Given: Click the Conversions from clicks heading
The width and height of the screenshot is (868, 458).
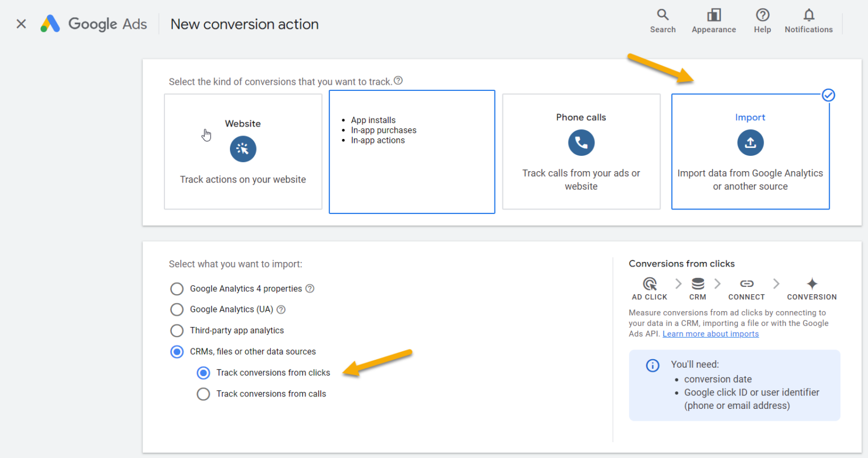Looking at the screenshot, I should [x=682, y=264].
